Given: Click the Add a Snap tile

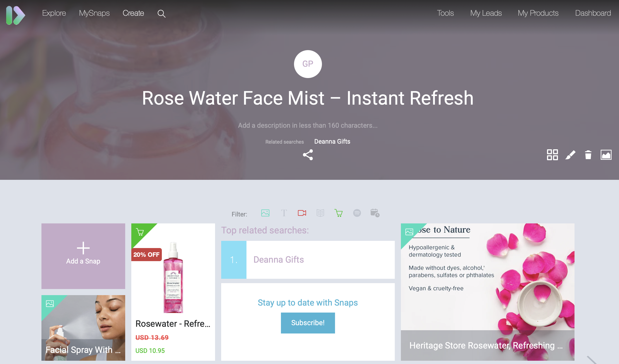Looking at the screenshot, I should pyautogui.click(x=83, y=256).
